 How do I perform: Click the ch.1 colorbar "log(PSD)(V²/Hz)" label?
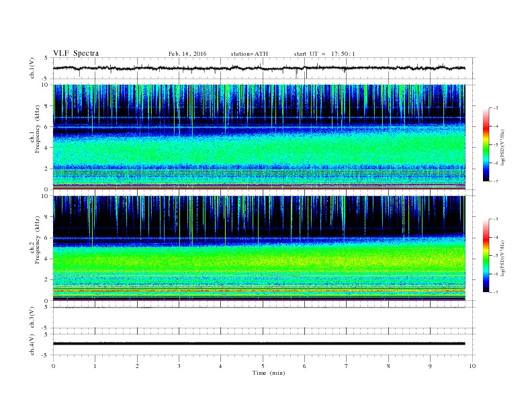(x=502, y=148)
